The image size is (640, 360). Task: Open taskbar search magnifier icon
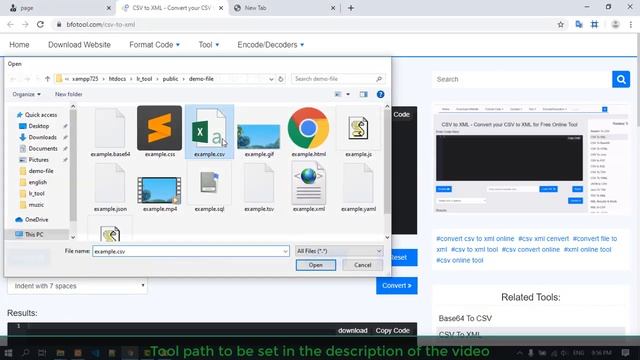point(25,353)
